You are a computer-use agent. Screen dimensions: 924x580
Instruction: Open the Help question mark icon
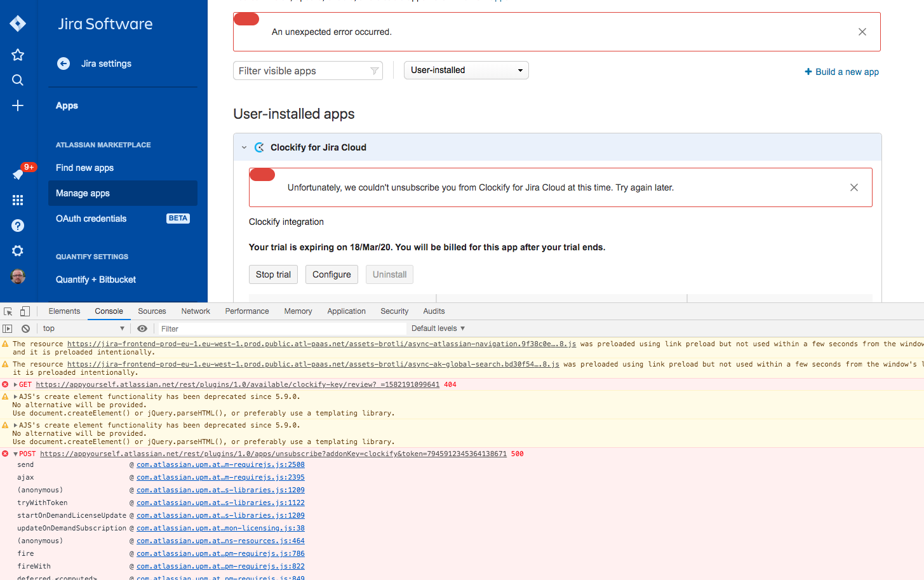(x=18, y=226)
